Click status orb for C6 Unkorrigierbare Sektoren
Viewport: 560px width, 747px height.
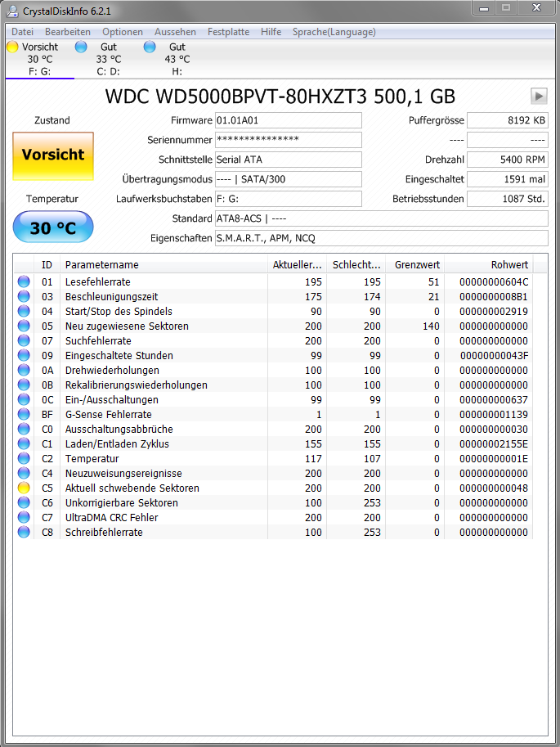click(24, 503)
